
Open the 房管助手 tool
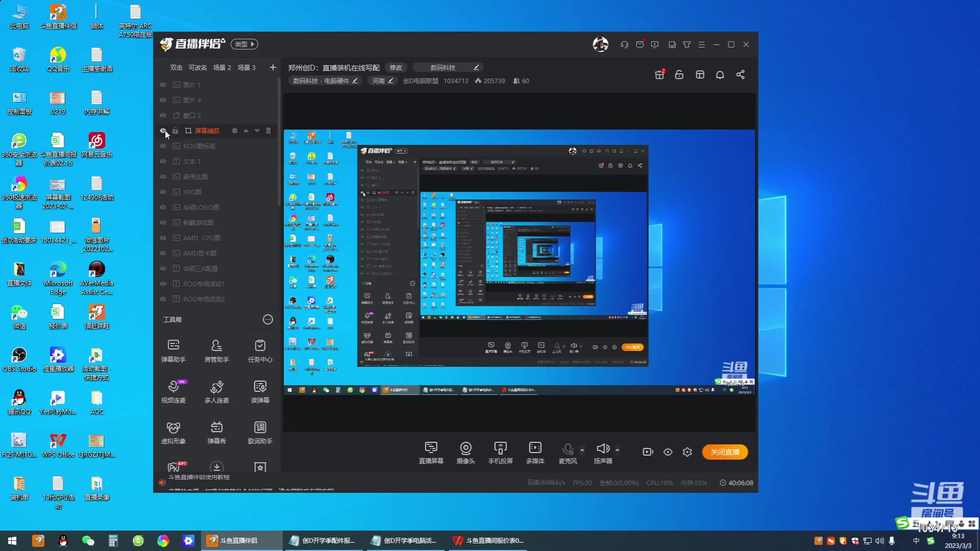click(x=217, y=351)
